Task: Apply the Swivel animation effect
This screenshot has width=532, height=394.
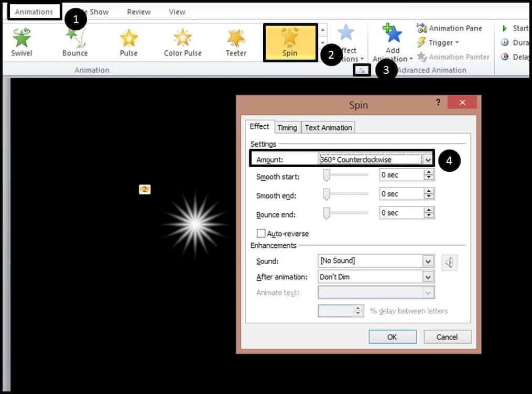Action: 21,42
